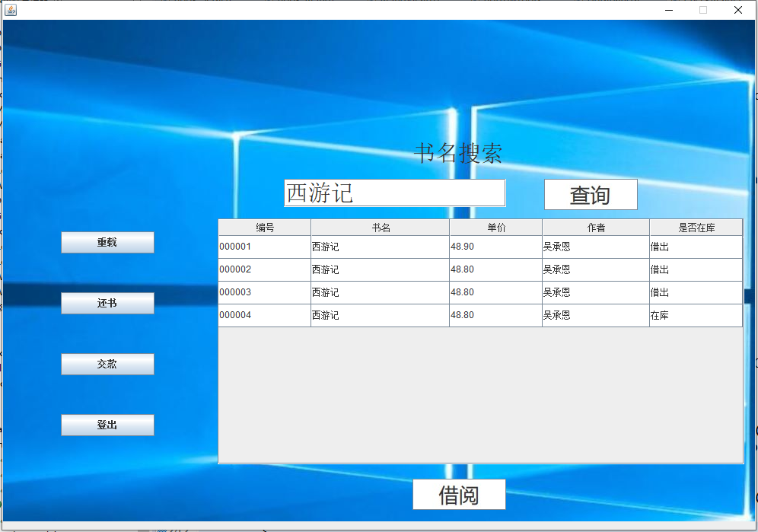Screen dimensions: 758x532
Task: Select the cell with number 000003
Action: pyautogui.click(x=264, y=292)
